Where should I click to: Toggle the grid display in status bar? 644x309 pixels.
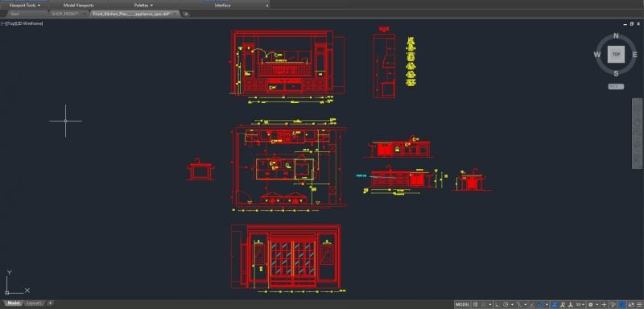click(x=475, y=304)
